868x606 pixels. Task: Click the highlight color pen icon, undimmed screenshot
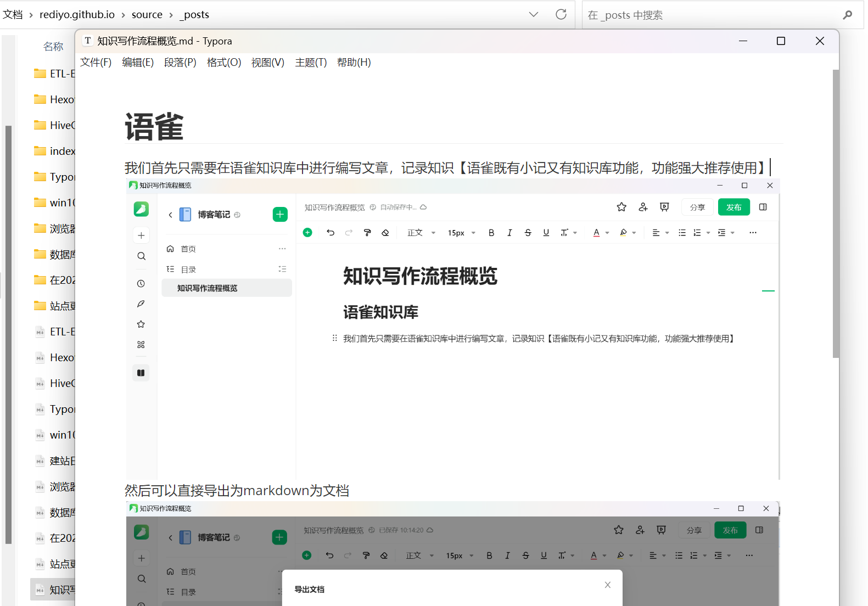[623, 233]
